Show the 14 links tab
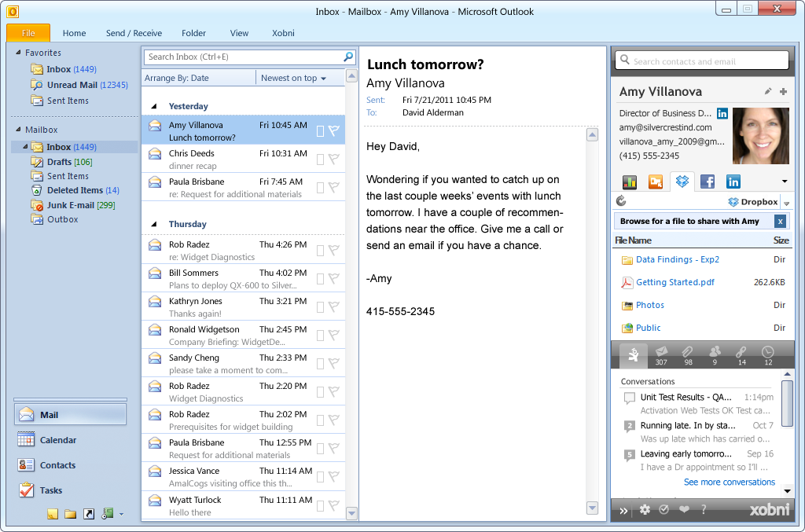Viewport: 805px width, 532px height. [741, 355]
